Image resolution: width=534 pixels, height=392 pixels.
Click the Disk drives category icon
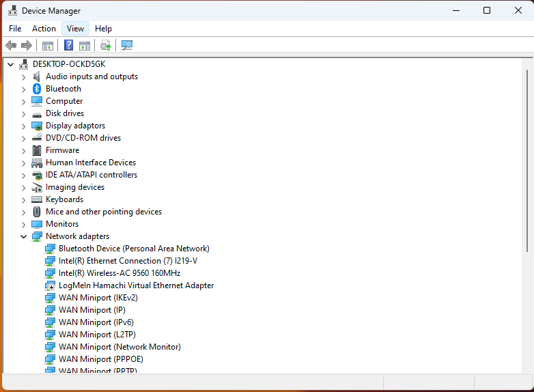37,115
